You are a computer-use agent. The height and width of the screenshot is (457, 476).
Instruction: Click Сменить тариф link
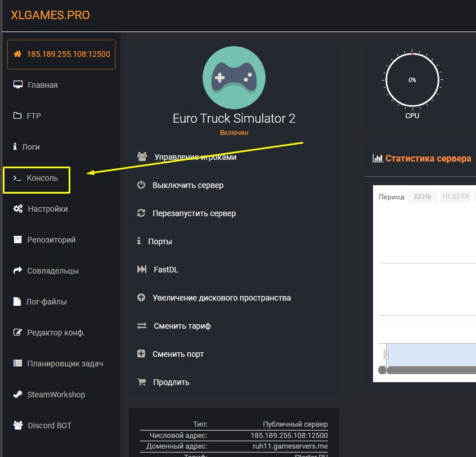[x=182, y=326]
